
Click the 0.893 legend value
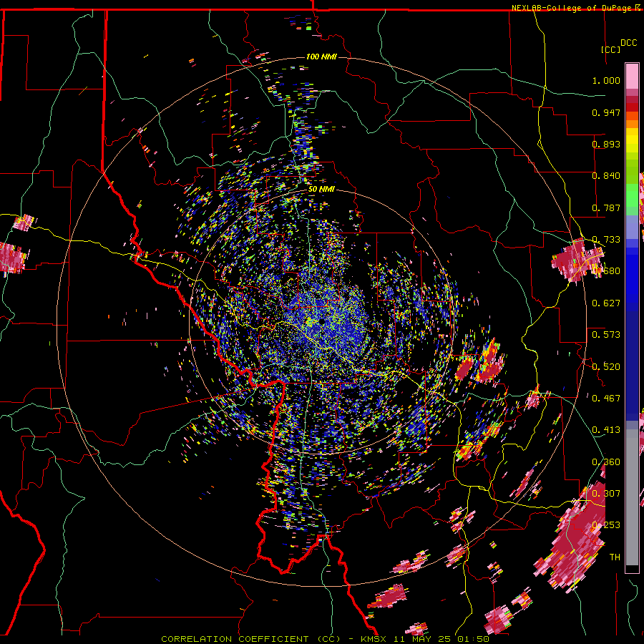pyautogui.click(x=606, y=144)
